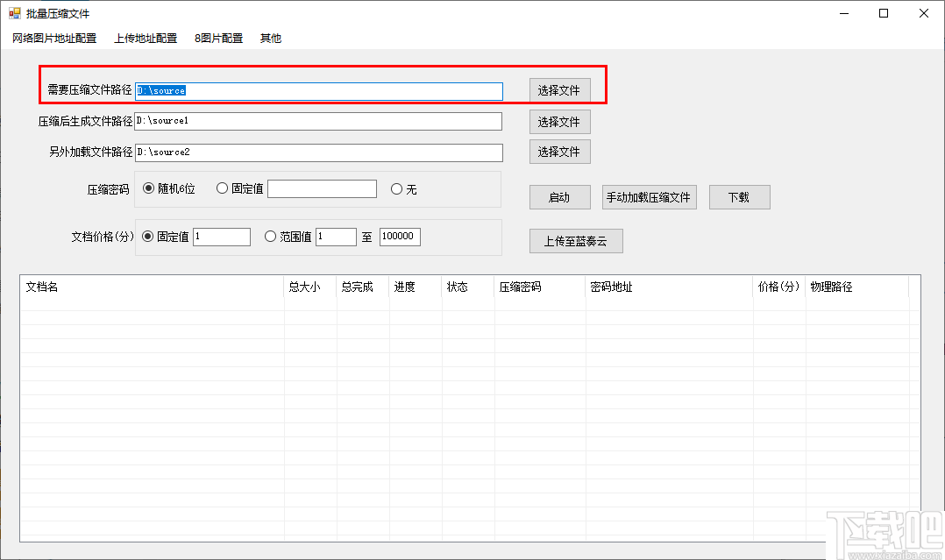Click 选择文件 next to 需要压缩文件路径
The image size is (945, 560).
click(559, 90)
